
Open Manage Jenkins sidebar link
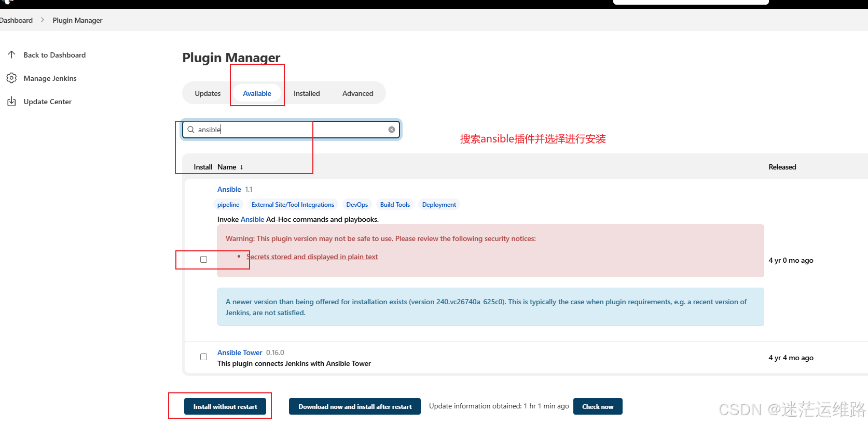(50, 78)
